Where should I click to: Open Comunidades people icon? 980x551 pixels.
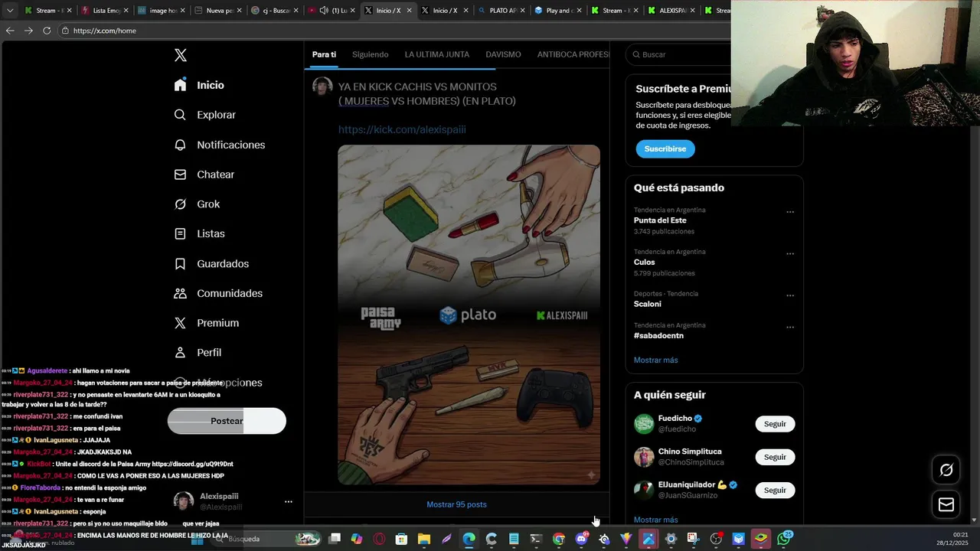(x=180, y=293)
